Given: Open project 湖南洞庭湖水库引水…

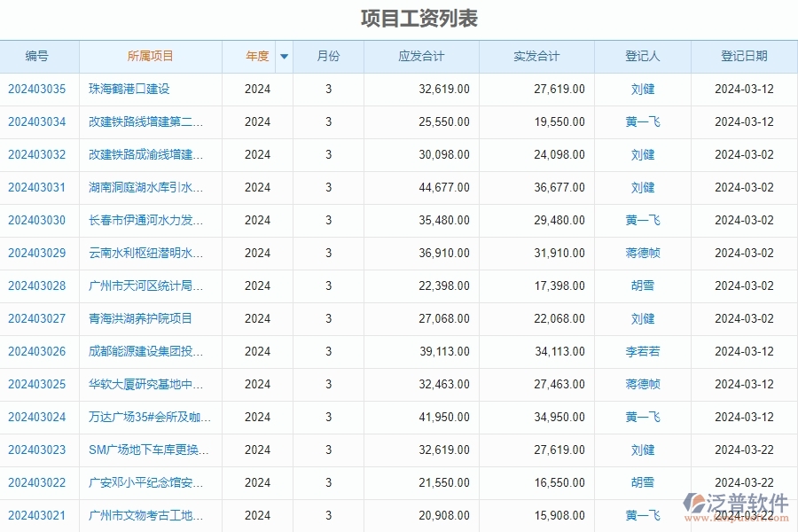Looking at the screenshot, I should [x=145, y=187].
